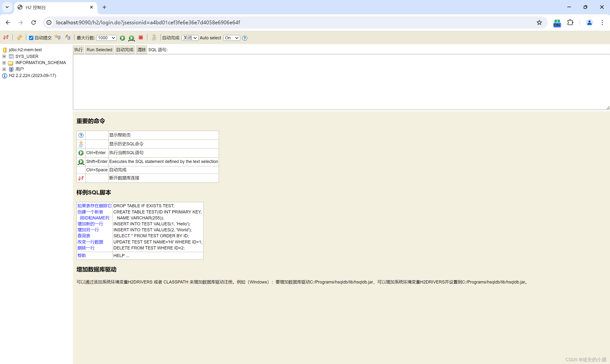Click the browser back arrow
The height and width of the screenshot is (364, 610).
pyautogui.click(x=8, y=23)
